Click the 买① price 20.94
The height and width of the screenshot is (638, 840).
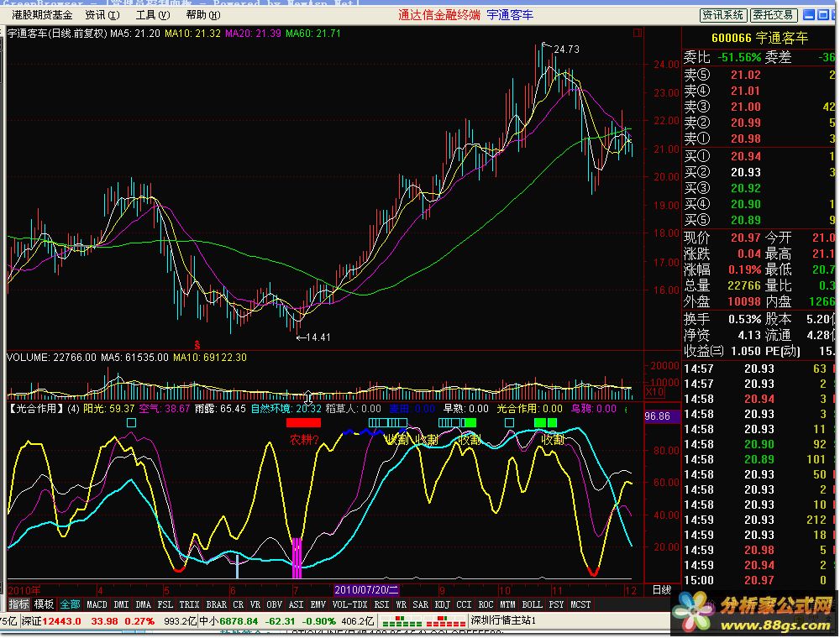746,156
